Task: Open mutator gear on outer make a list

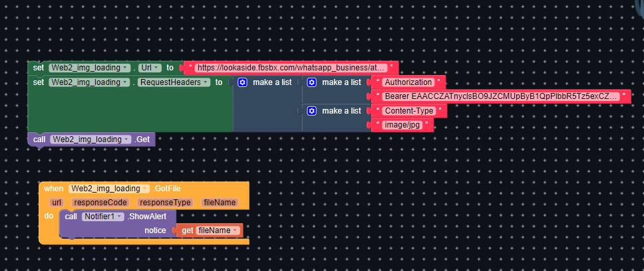Action: click(x=243, y=82)
